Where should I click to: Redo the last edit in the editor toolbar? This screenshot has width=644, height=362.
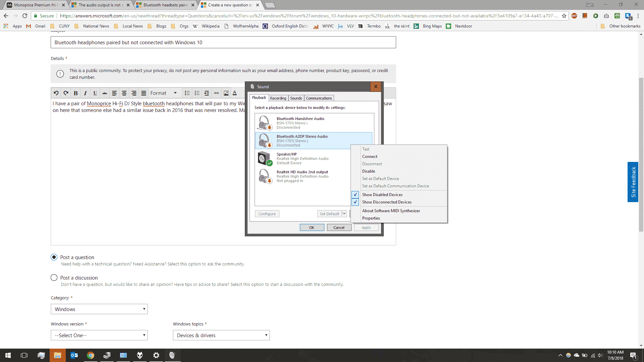(66, 93)
